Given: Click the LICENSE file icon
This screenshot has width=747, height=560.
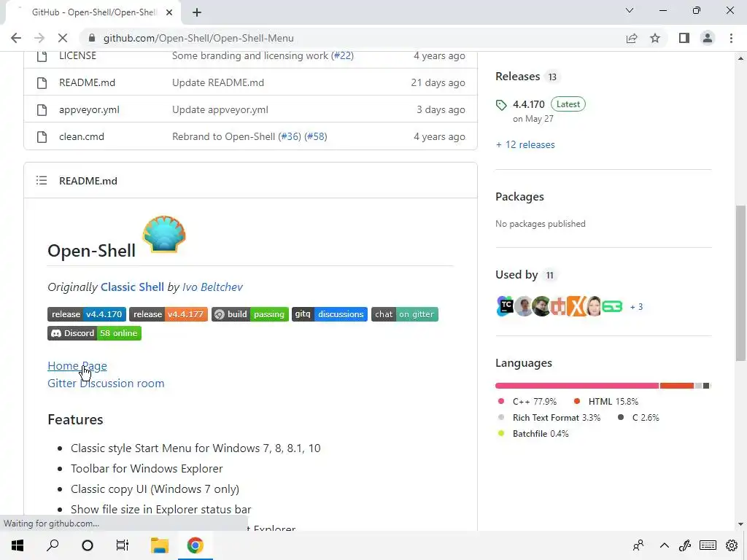Looking at the screenshot, I should 42,55.
